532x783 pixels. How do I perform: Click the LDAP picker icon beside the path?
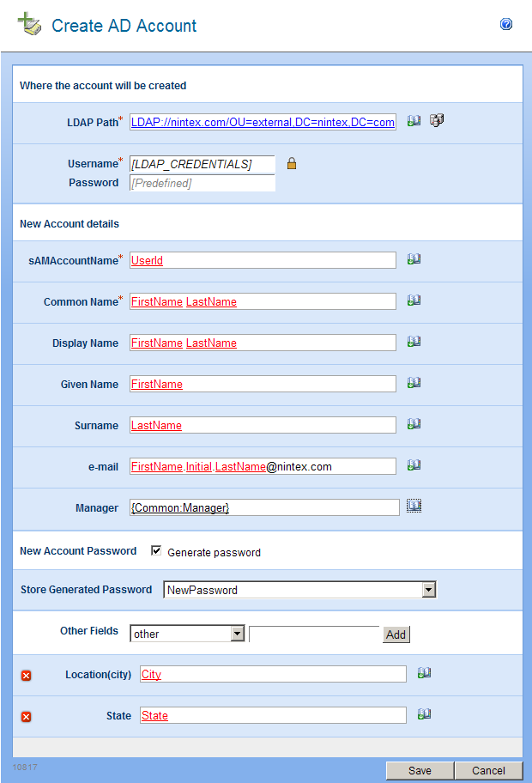(436, 121)
